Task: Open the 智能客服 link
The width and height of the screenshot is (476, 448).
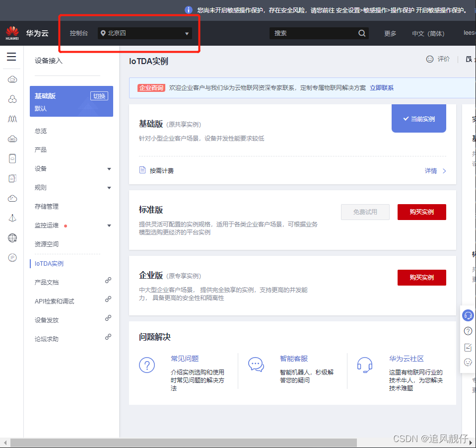Action: (293, 359)
